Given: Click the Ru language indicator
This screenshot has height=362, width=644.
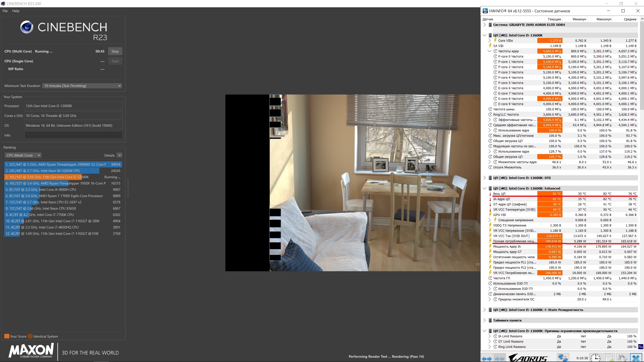Looking at the screenshot, I should [x=641, y=347].
